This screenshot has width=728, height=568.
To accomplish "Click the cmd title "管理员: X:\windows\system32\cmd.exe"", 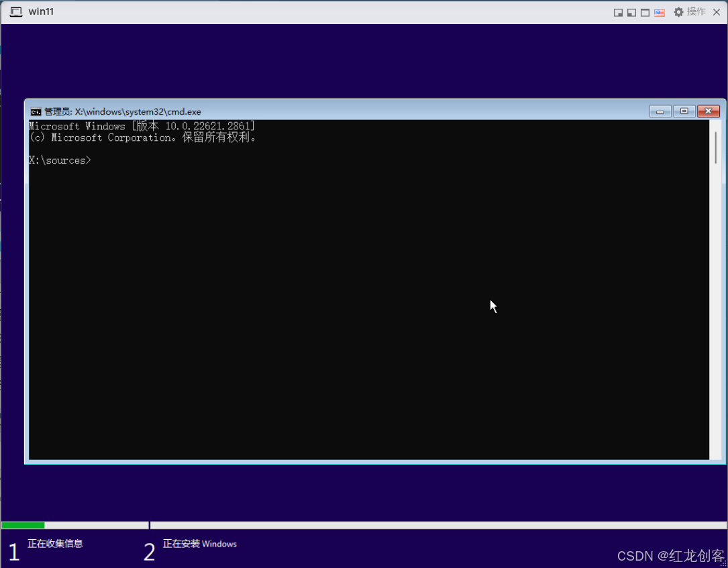I will click(x=123, y=112).
